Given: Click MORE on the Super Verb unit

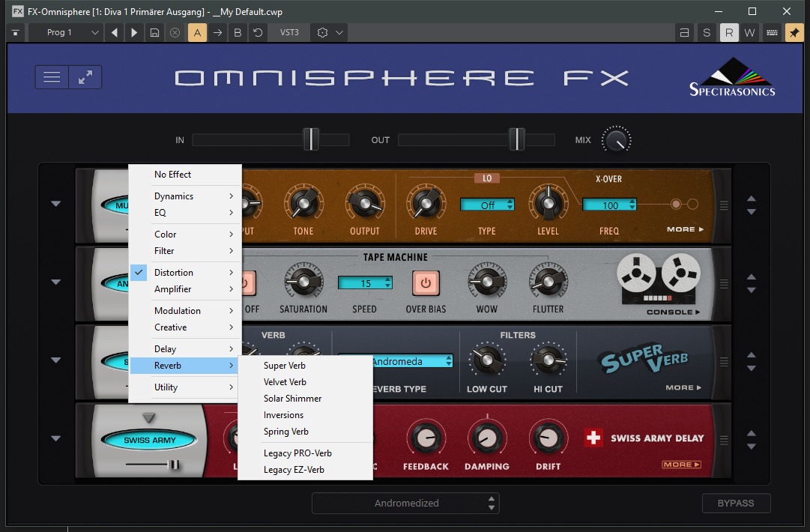Looking at the screenshot, I should (x=684, y=387).
